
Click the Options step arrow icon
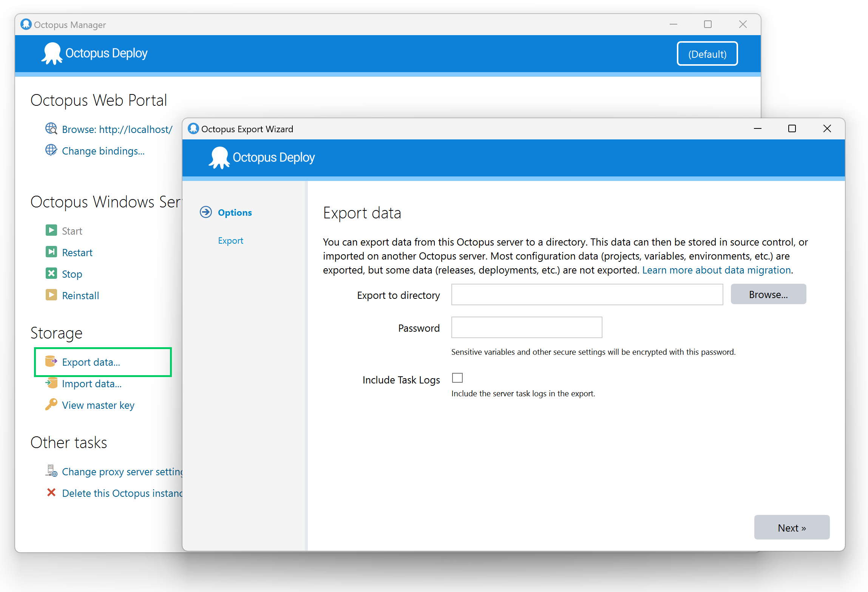pos(206,212)
